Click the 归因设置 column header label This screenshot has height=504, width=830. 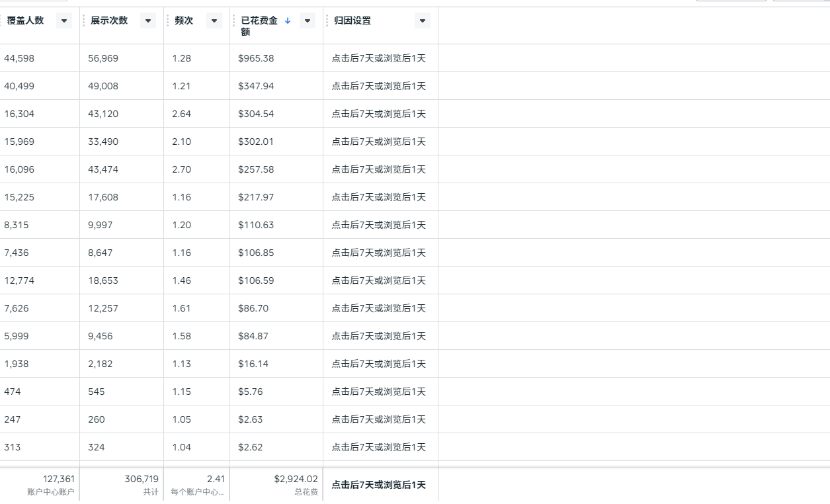click(x=353, y=21)
